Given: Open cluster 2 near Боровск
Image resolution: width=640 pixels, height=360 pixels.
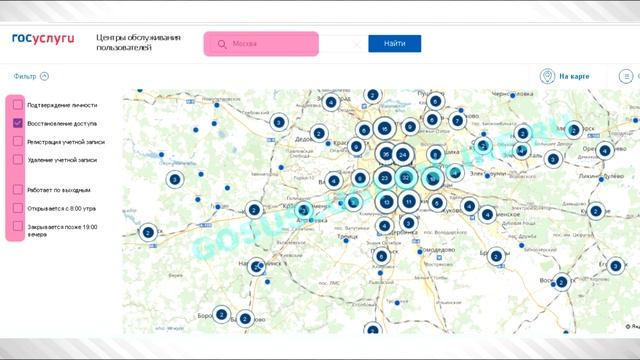Looking at the screenshot, I should click(222, 315).
